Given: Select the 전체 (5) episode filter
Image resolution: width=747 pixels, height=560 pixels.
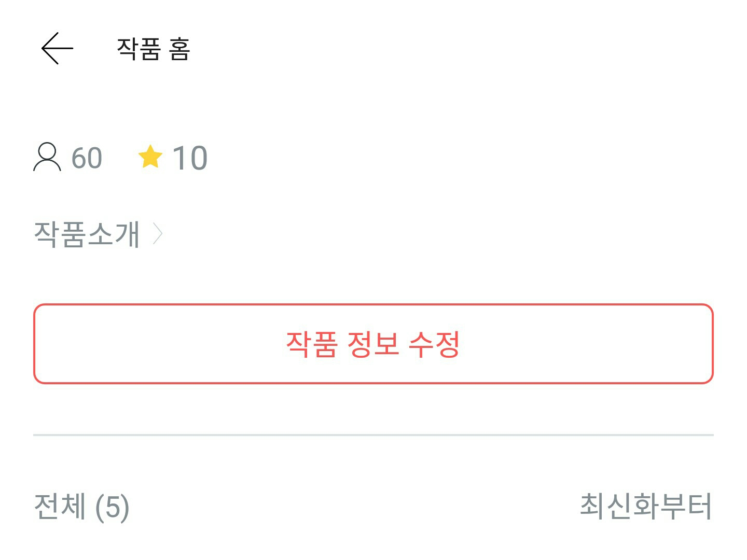Looking at the screenshot, I should 81,506.
